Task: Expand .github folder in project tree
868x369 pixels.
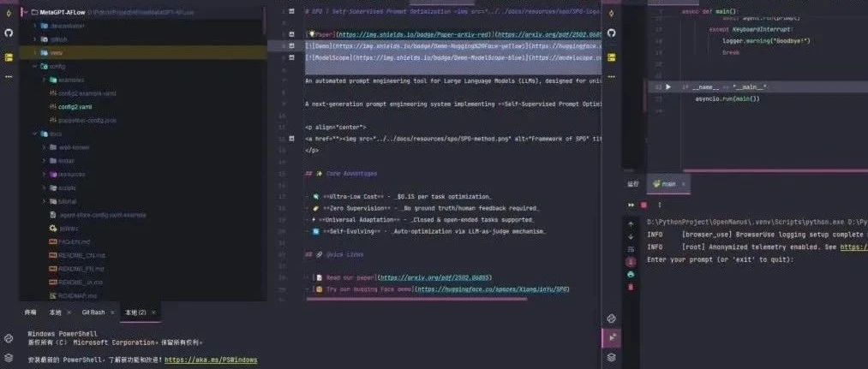Action: [35, 39]
